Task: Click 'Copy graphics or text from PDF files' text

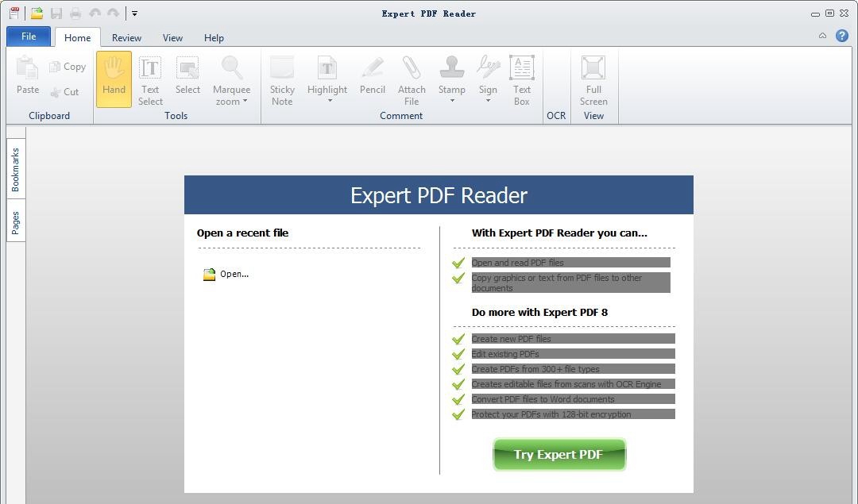Action: coord(556,283)
